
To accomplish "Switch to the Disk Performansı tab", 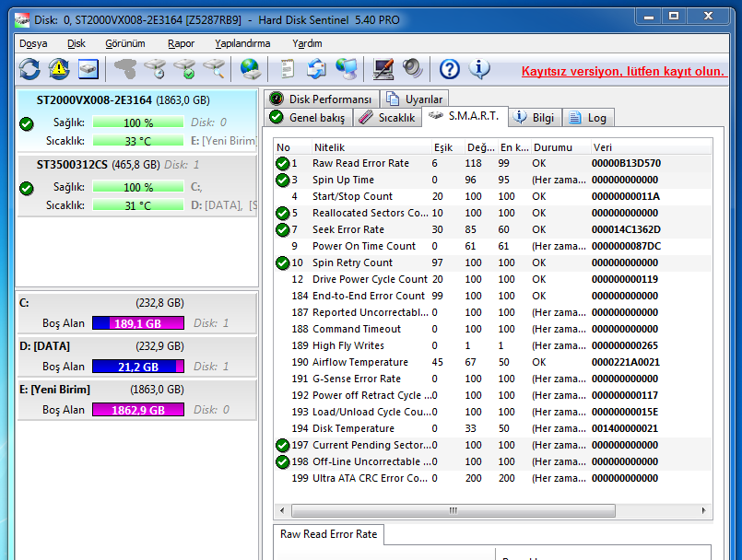I will [322, 99].
